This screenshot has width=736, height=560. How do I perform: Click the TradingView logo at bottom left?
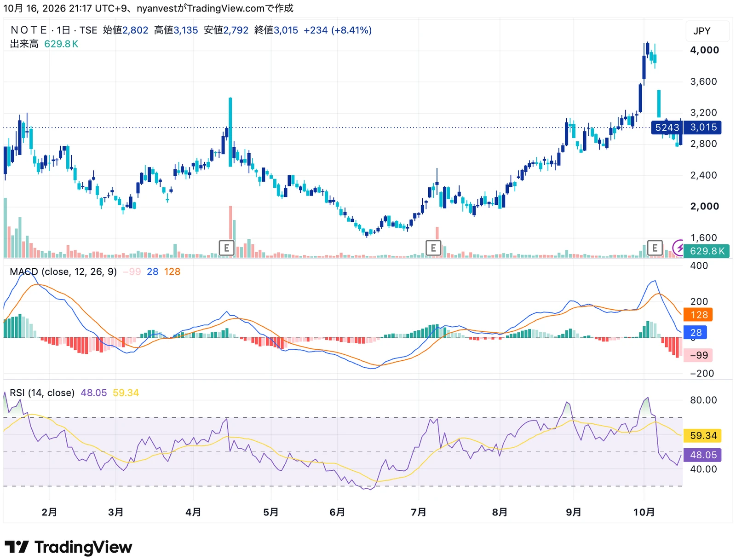pos(69,547)
